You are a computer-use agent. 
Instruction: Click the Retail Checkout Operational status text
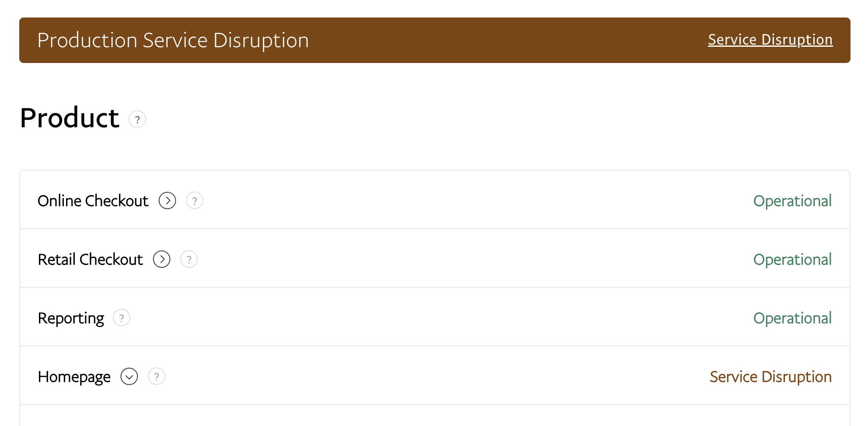pos(792,259)
